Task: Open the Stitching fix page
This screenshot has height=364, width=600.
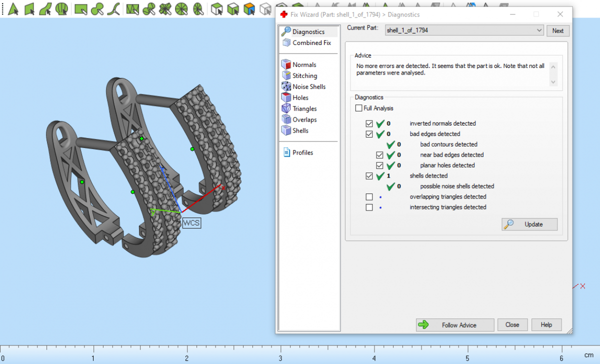Action: click(x=304, y=75)
